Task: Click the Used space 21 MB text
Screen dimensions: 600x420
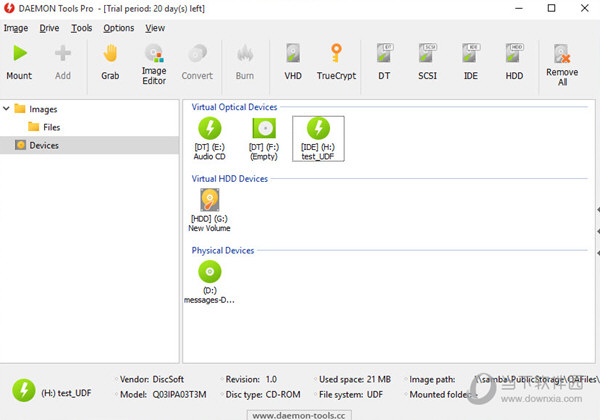Action: pos(355,379)
